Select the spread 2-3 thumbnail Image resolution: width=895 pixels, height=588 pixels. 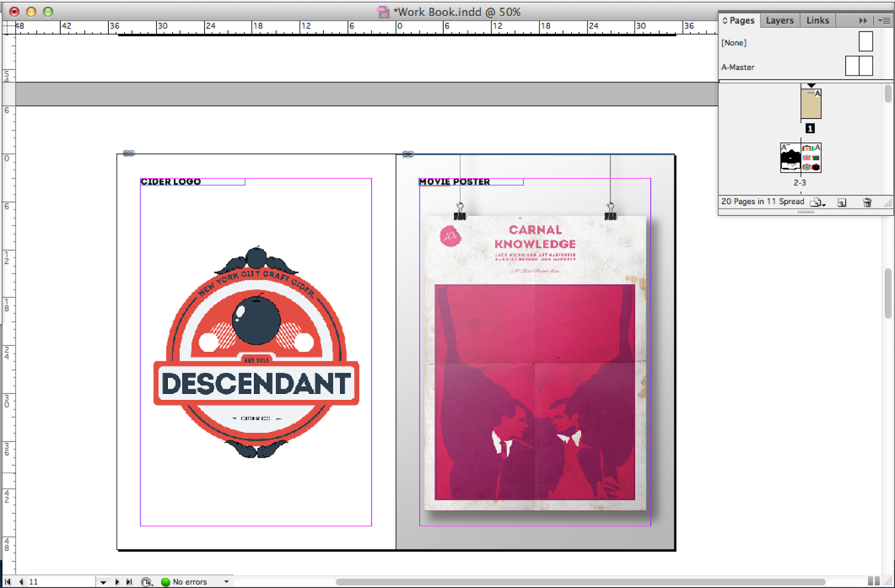800,157
